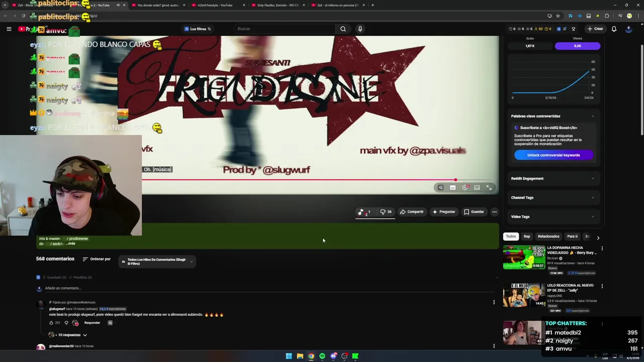Expand Channel Tags section
This screenshot has height=362, width=644.
(552, 198)
